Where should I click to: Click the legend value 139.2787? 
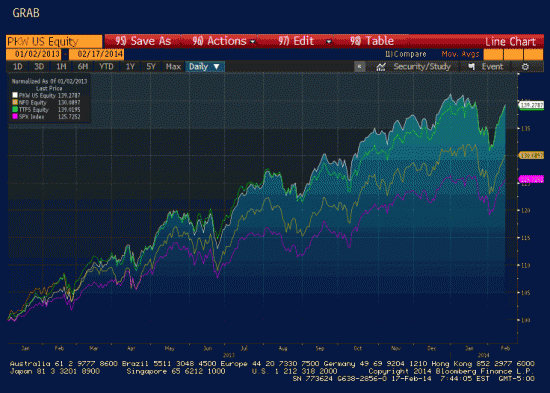[x=69, y=95]
